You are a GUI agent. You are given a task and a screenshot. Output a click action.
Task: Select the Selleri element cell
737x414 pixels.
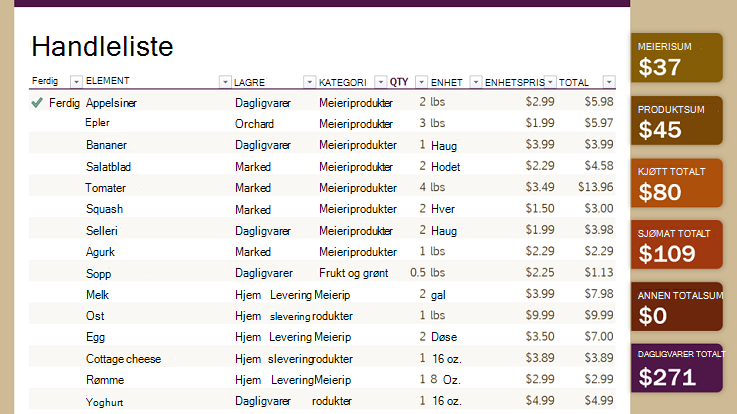tap(102, 231)
